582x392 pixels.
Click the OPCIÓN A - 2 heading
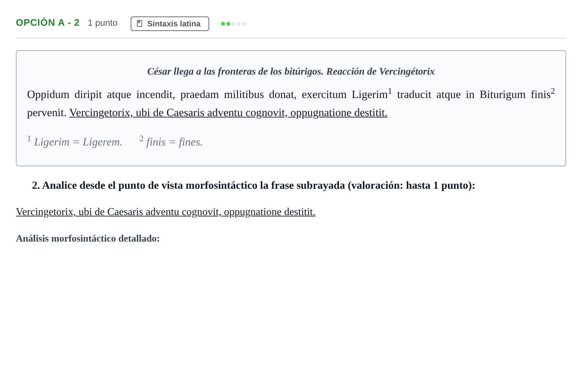(48, 23)
